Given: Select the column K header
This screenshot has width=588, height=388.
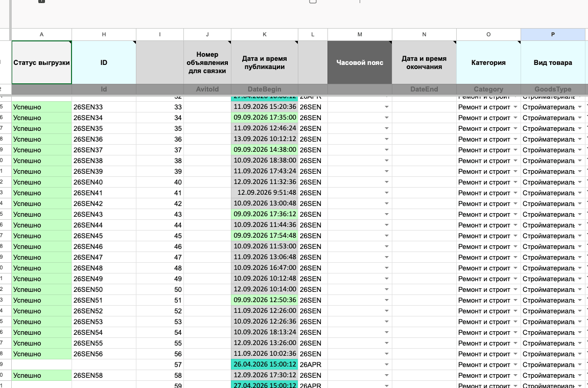Looking at the screenshot, I should click(265, 35).
